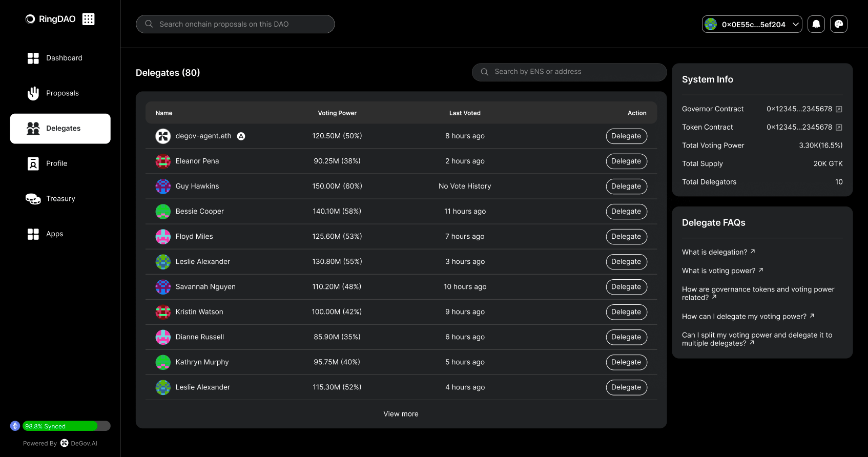Go to Treasury in the sidebar
The image size is (868, 457).
60,199
